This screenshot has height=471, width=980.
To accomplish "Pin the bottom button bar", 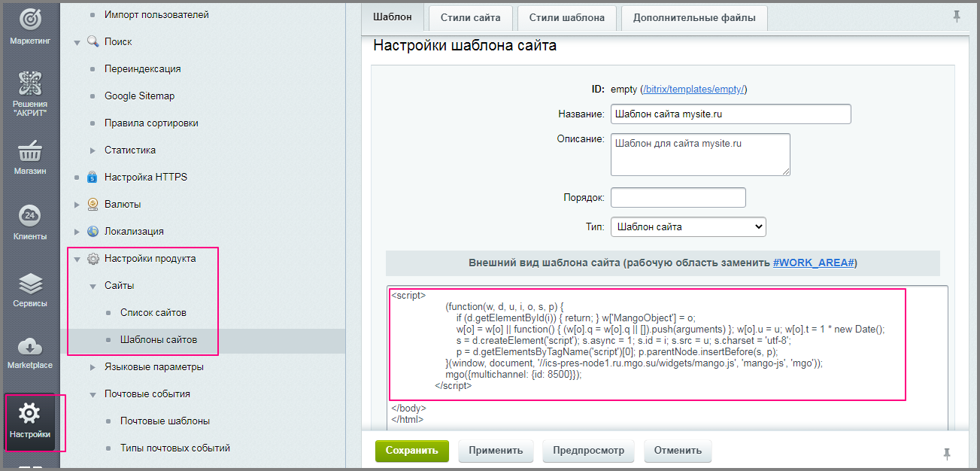I will (x=947, y=453).
